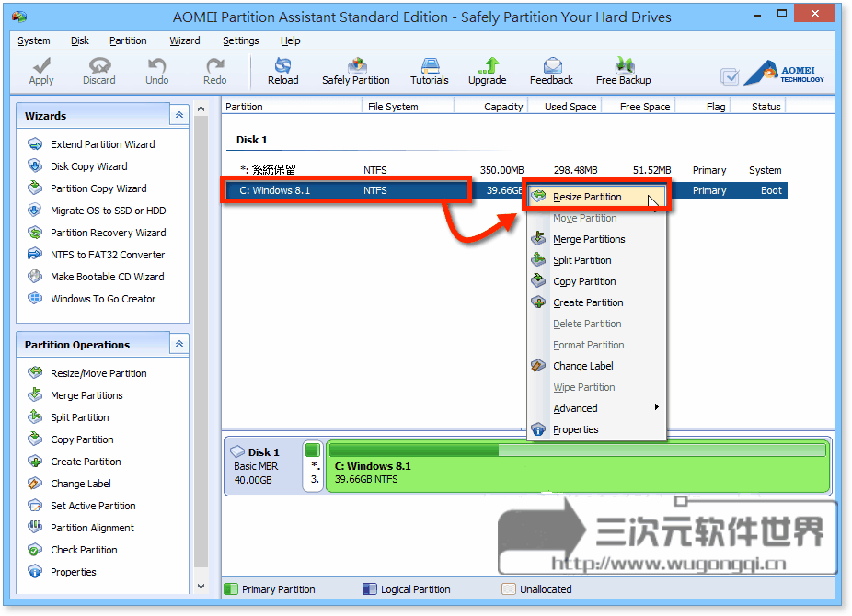
Task: Reload disks with the Reload icon
Action: pyautogui.click(x=282, y=65)
